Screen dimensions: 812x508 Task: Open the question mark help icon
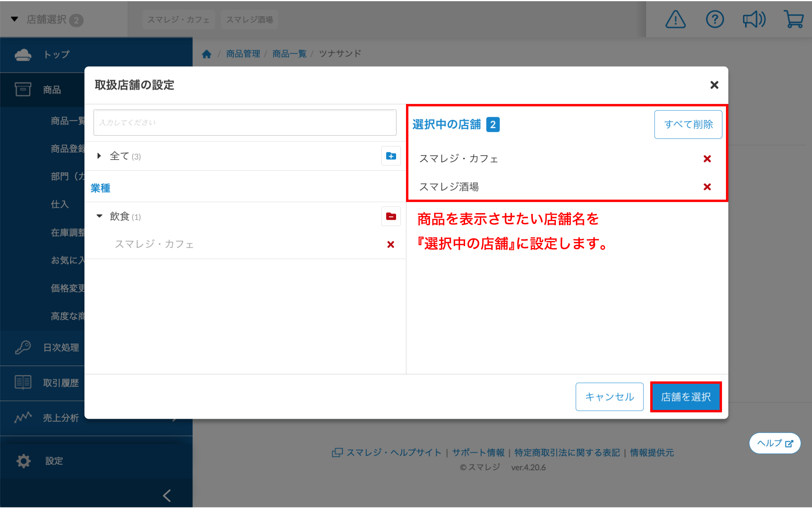[714, 19]
